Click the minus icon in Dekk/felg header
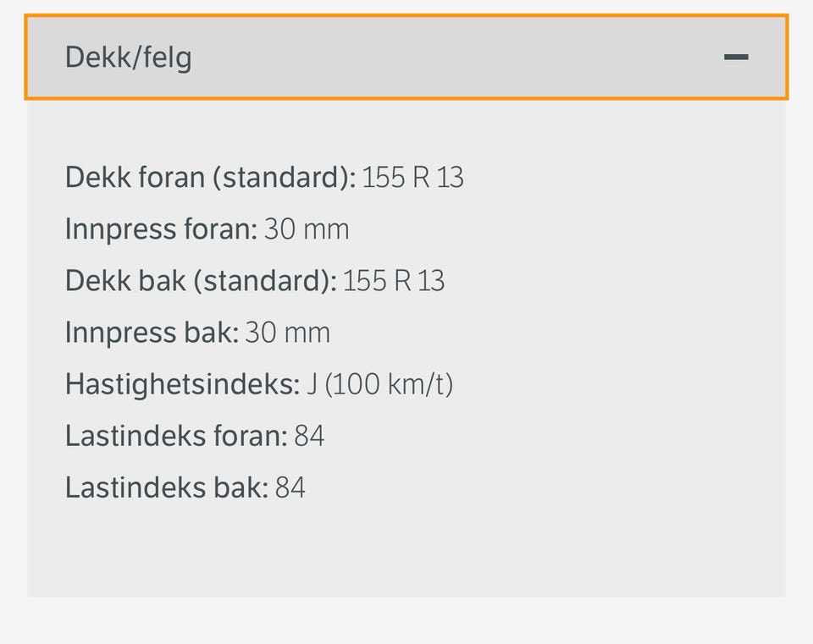 736,57
